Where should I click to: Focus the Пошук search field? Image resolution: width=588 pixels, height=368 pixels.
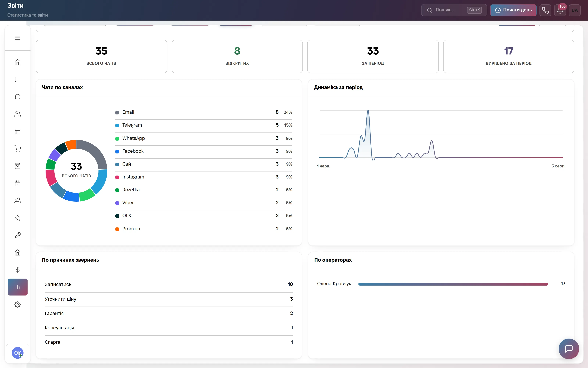(454, 10)
